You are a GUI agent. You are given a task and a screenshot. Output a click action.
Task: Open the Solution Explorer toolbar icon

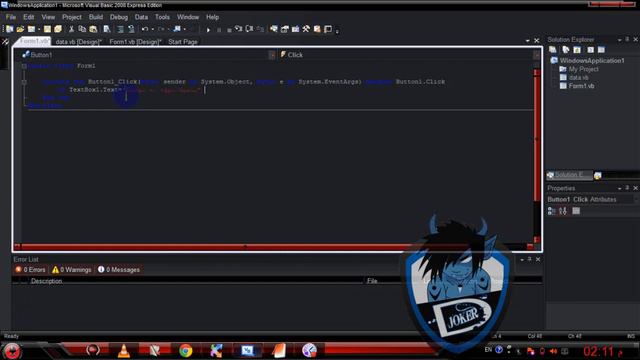pos(273,29)
